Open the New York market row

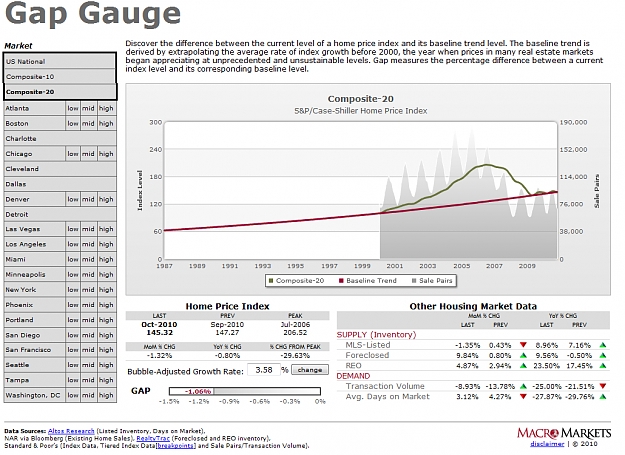pos(35,290)
